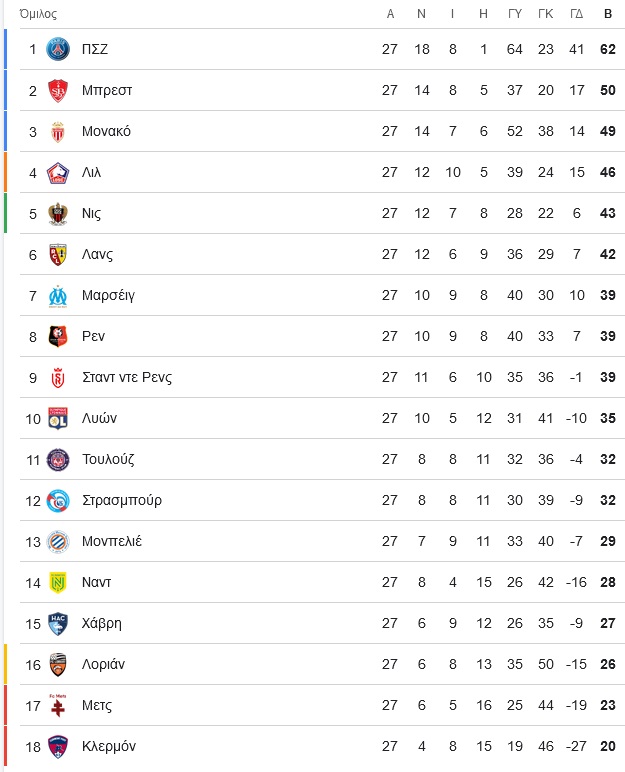Viewport: 625px width, 772px height.
Task: Click the Στρασμπούρ team name
Action: click(122, 501)
